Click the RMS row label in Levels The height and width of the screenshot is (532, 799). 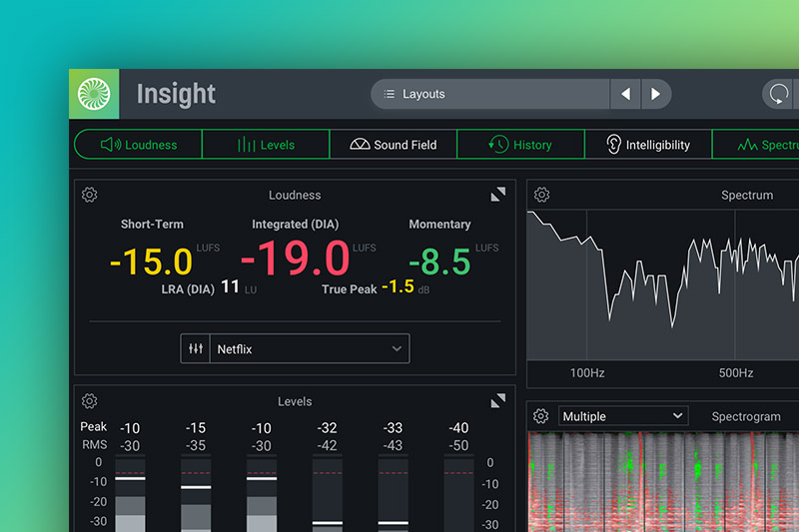point(95,444)
